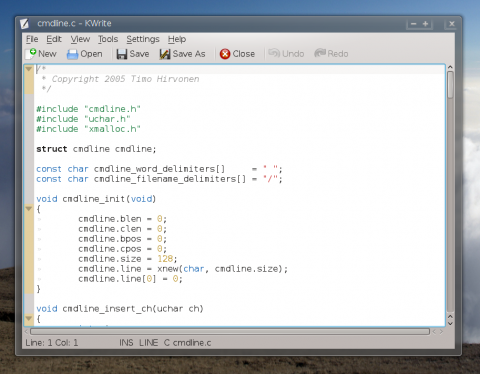Click the KWrite pencil icon in title bar

(24, 24)
